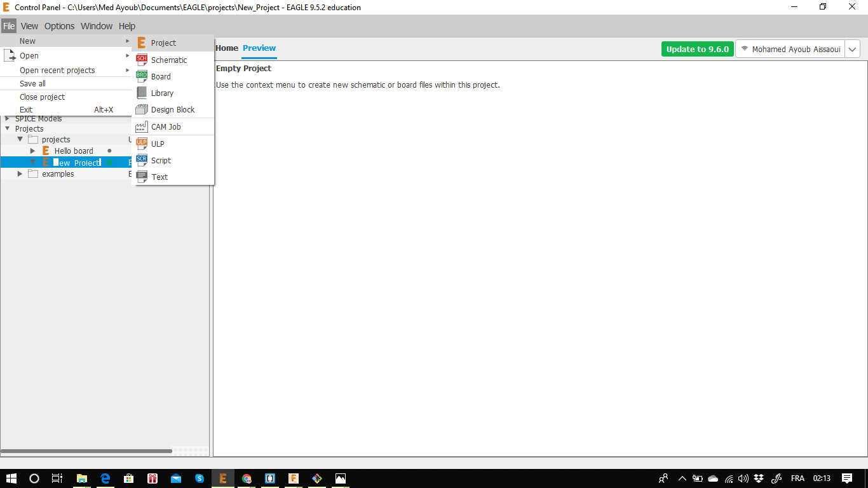The width and height of the screenshot is (868, 488).
Task: Collapse the projects folder arrow
Action: click(20, 139)
